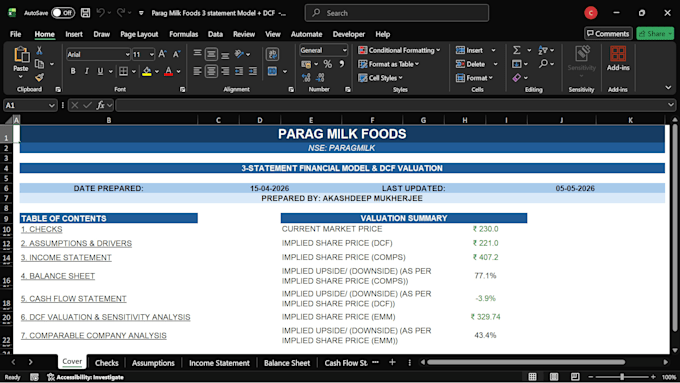Click the Comments button
The width and height of the screenshot is (680, 383).
[x=608, y=33]
